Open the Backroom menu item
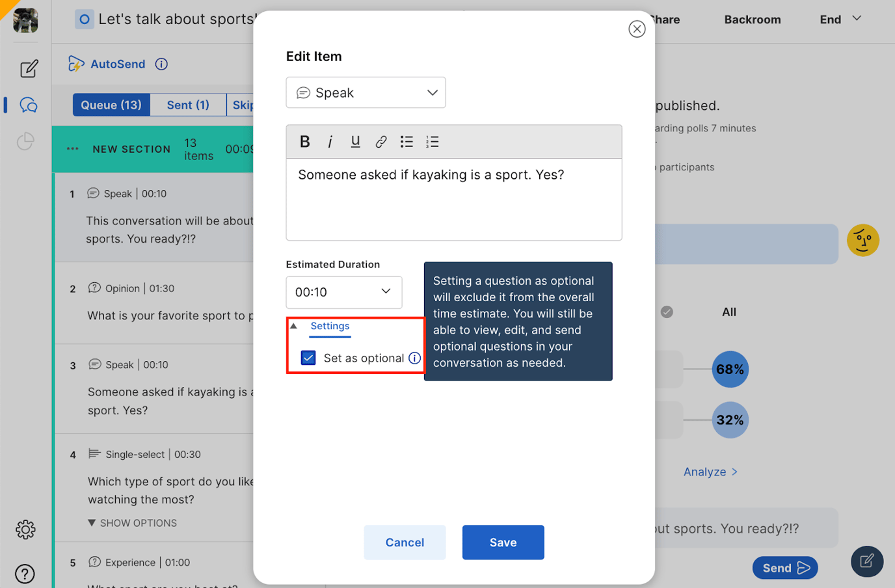 (752, 19)
